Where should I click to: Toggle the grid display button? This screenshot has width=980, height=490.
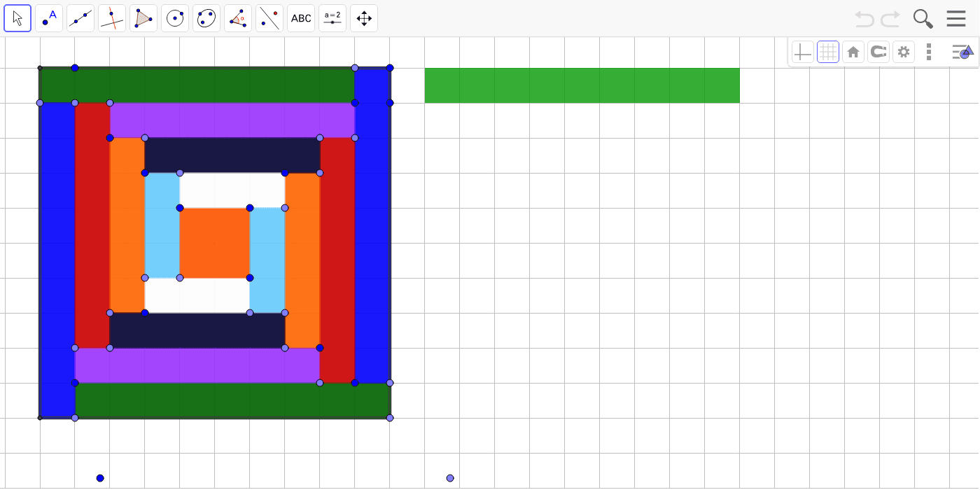coord(828,52)
